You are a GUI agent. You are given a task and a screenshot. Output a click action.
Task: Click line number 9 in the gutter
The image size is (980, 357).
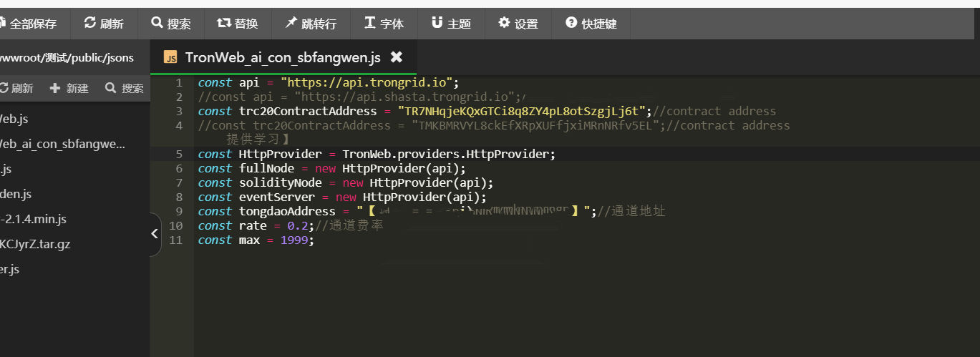click(180, 211)
